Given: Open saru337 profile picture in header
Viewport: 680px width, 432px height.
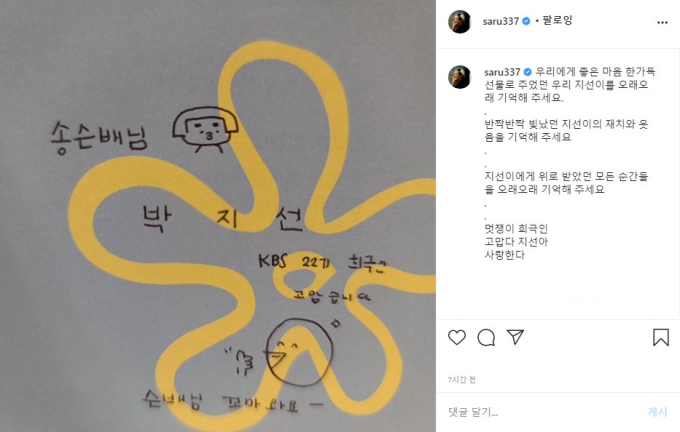Looking at the screenshot, I should [459, 21].
